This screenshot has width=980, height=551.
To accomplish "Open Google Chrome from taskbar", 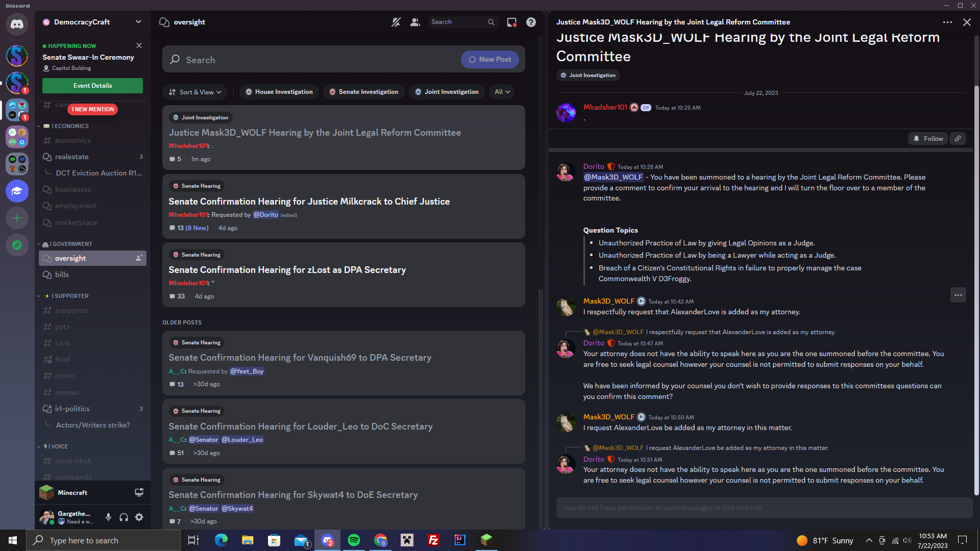I will pyautogui.click(x=380, y=540).
